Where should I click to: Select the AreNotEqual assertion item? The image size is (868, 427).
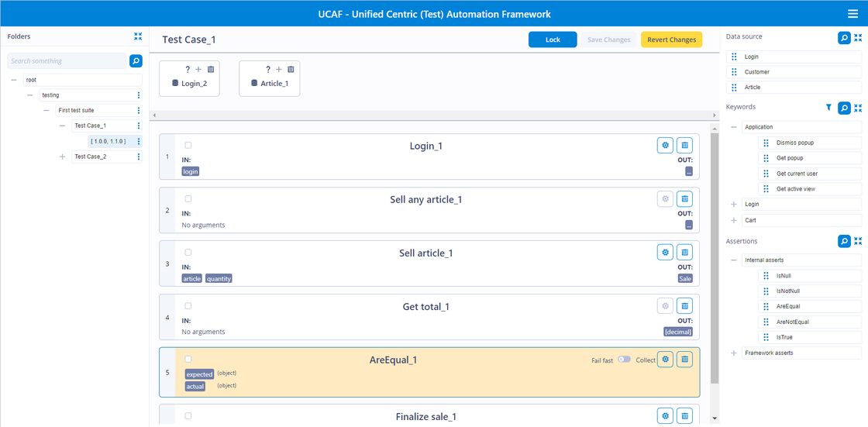point(810,322)
